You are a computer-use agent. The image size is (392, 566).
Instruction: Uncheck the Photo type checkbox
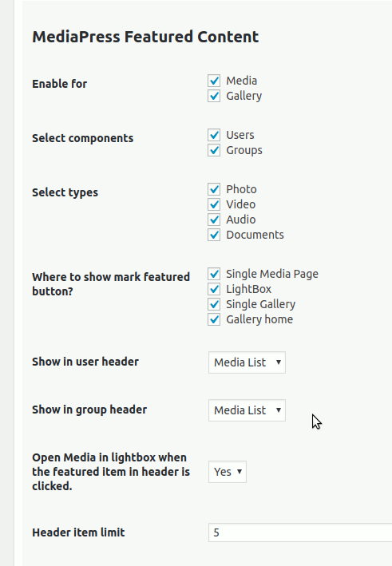pyautogui.click(x=214, y=188)
